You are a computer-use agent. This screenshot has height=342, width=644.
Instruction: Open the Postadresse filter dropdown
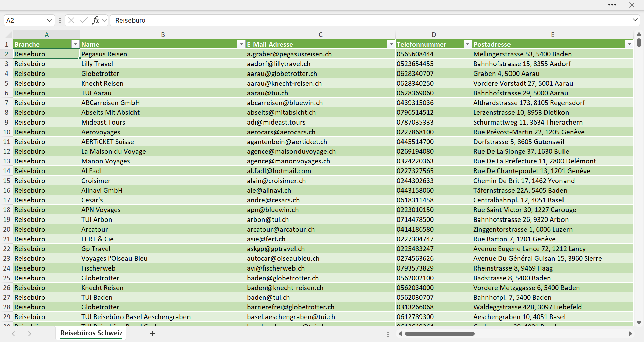pyautogui.click(x=629, y=44)
